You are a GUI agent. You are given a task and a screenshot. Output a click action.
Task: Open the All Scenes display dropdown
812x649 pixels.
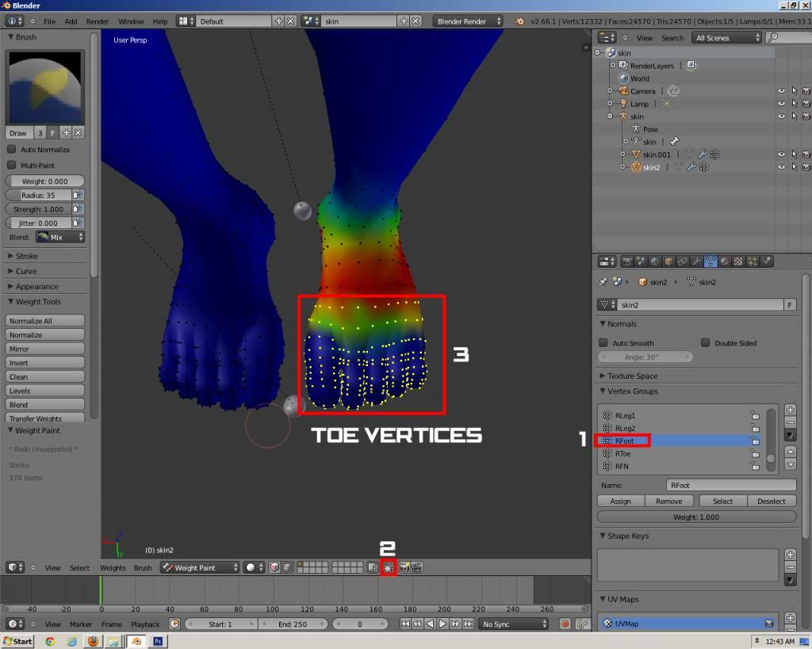(727, 38)
